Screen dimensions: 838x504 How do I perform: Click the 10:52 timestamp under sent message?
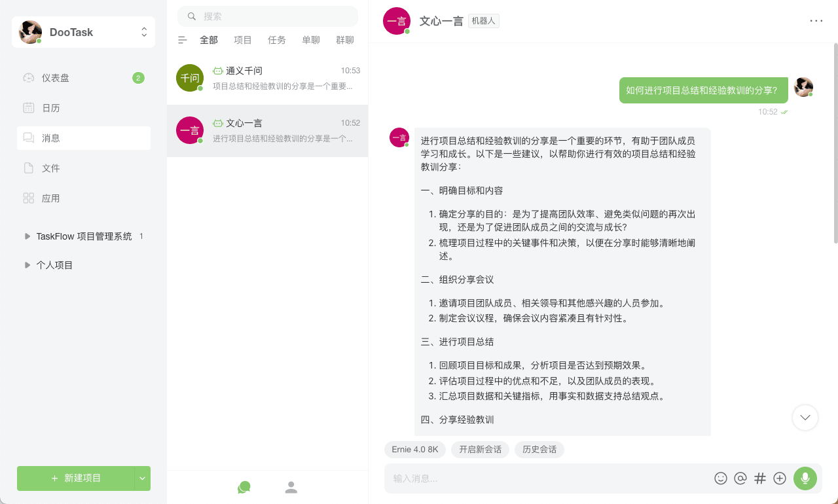click(768, 112)
